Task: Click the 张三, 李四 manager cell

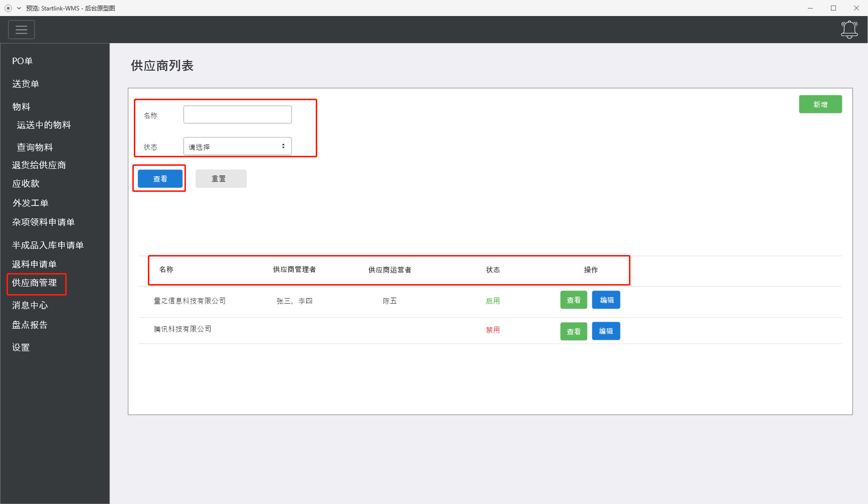Action: pyautogui.click(x=295, y=301)
